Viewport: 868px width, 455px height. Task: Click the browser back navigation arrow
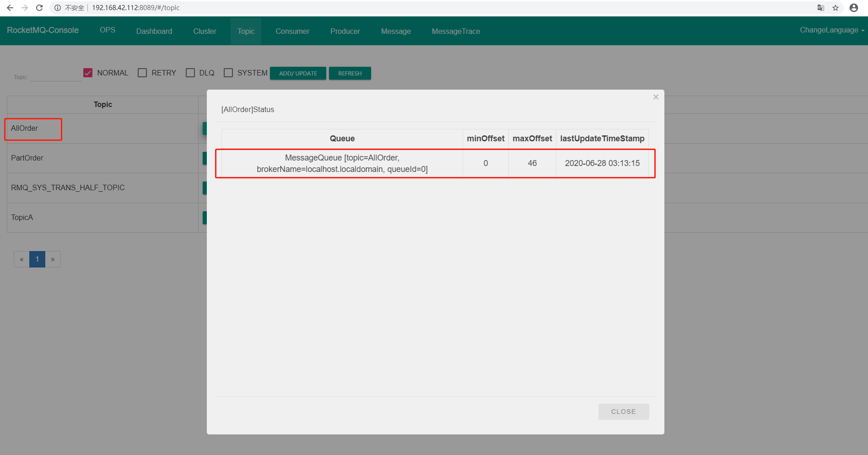point(10,8)
